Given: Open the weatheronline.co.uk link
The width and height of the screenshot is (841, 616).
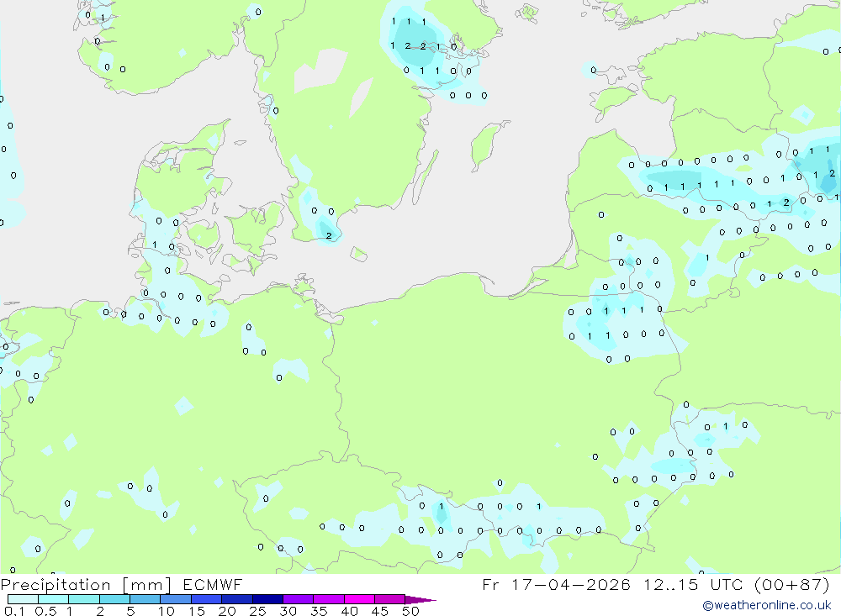Looking at the screenshot, I should click(x=767, y=605).
